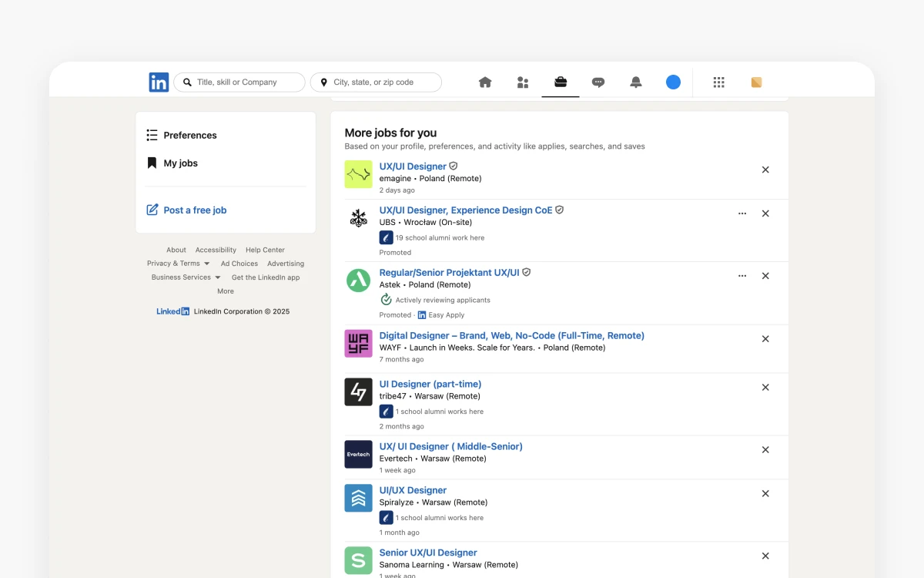Open the WAYF company logo

(358, 344)
